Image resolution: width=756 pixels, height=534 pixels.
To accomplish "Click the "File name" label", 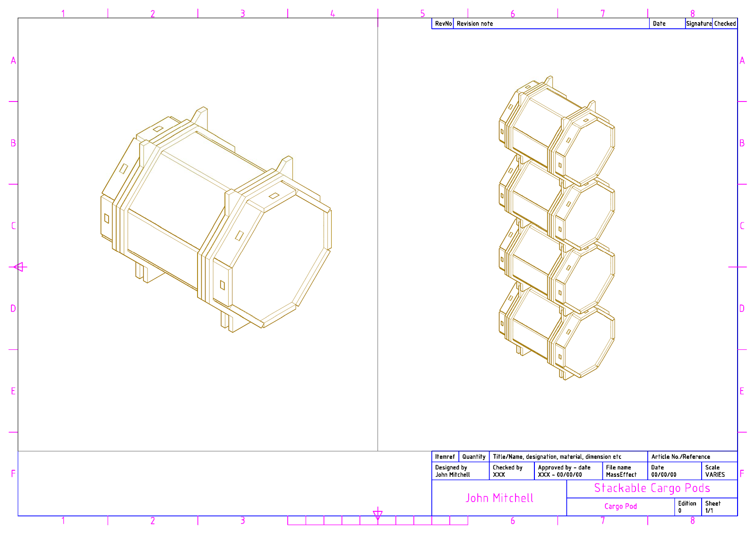I will [x=619, y=467].
